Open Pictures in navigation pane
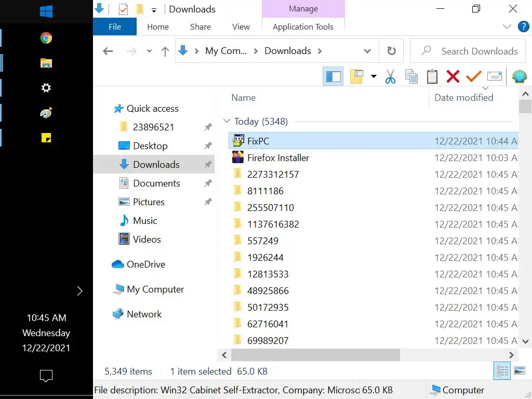The width and height of the screenshot is (532, 399). pos(141,202)
